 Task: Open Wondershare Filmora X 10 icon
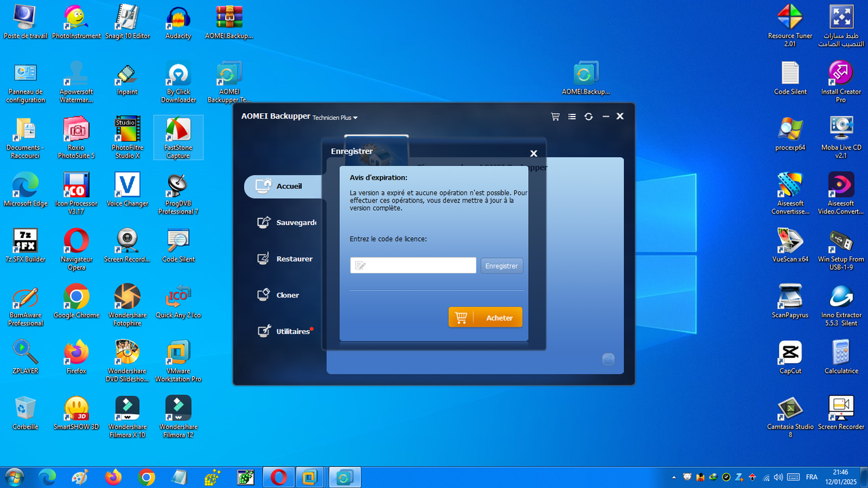(127, 418)
